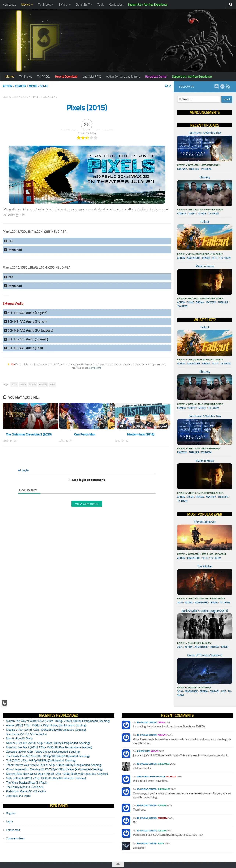This screenshot has width=236, height=868.
Task: Expand Download for the 1080p BluRay release
Action: (x=87, y=286)
